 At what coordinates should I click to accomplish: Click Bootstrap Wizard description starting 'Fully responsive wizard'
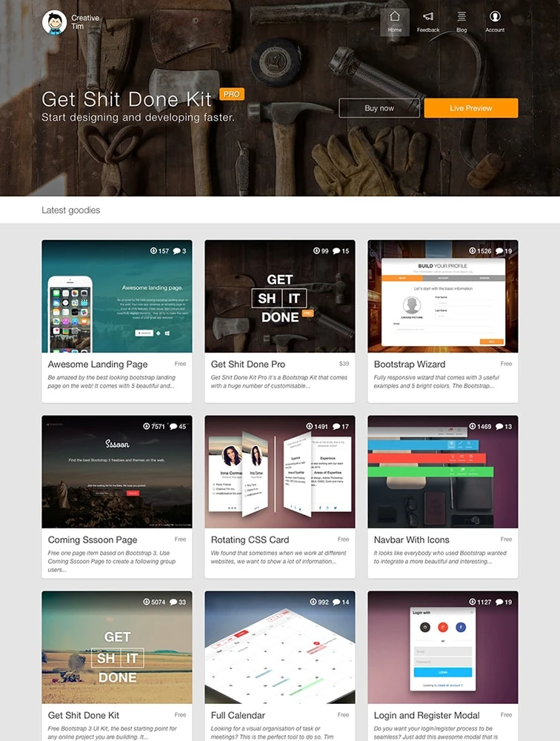point(436,382)
